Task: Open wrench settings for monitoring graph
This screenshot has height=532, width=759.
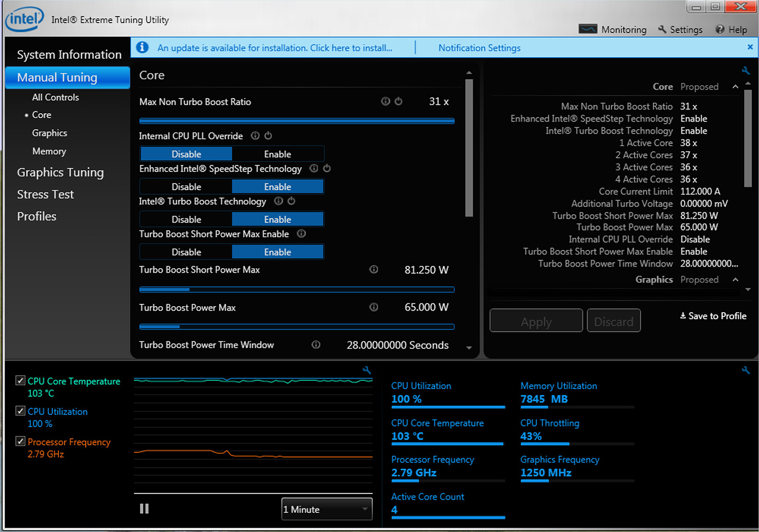Action: (367, 370)
